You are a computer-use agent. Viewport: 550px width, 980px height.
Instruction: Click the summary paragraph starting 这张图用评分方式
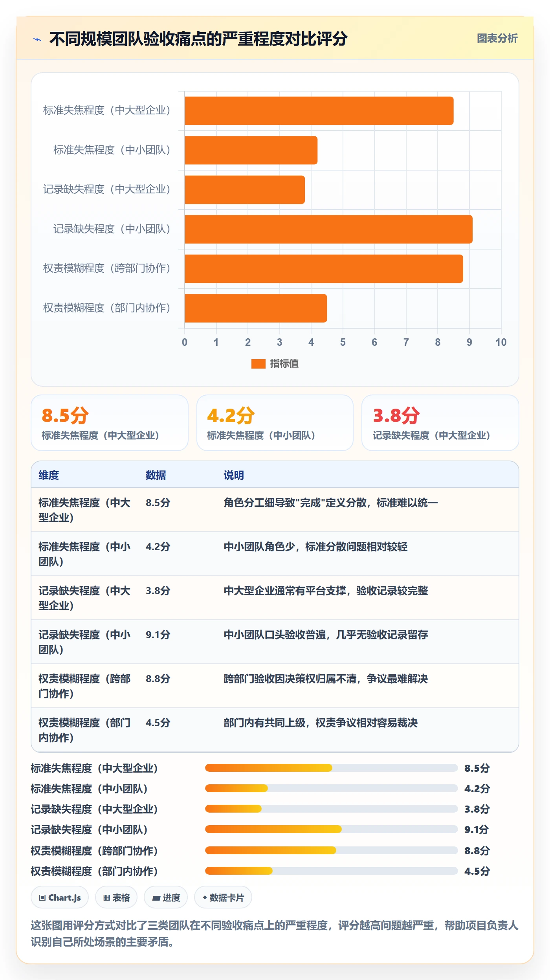[x=274, y=934]
